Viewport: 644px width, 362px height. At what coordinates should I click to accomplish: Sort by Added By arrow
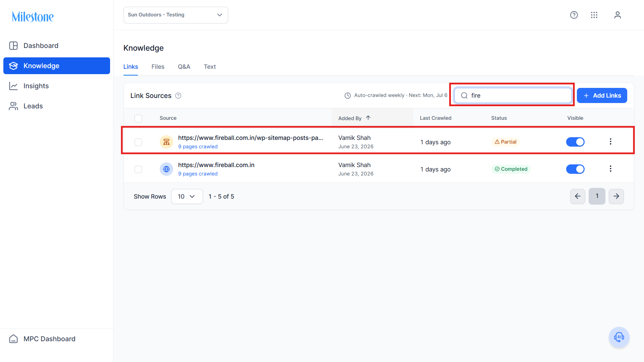click(368, 118)
